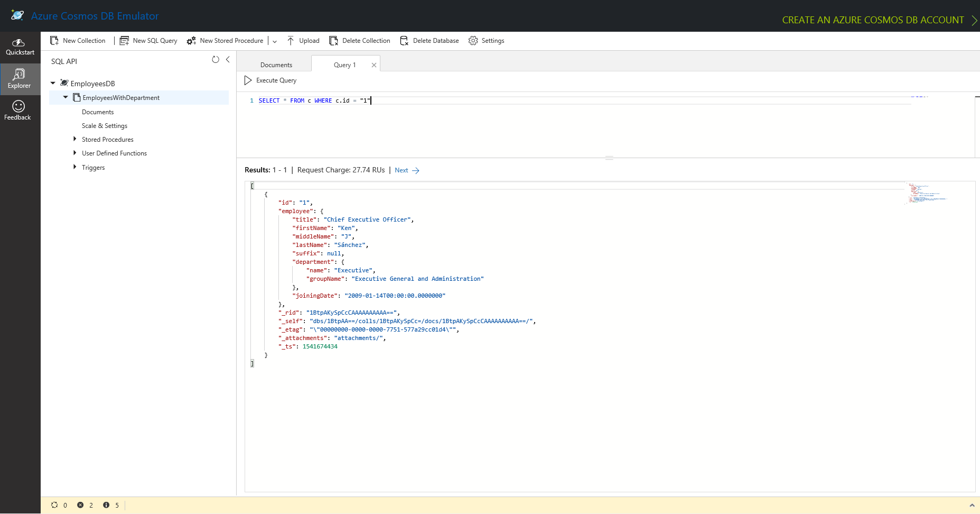Open the New Stored Procedure dropdown chevron
980x514 pixels.
275,41
